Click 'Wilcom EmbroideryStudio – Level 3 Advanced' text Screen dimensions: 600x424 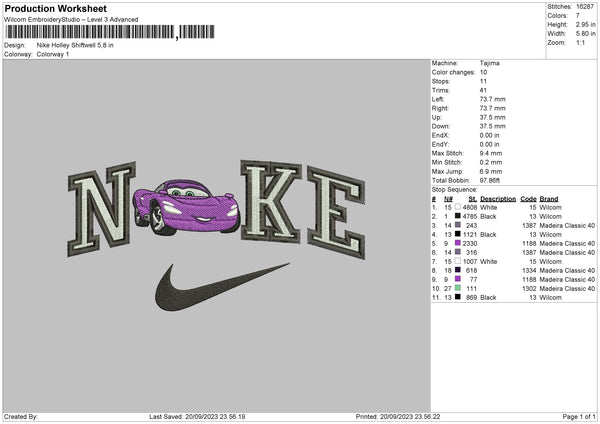coord(71,20)
